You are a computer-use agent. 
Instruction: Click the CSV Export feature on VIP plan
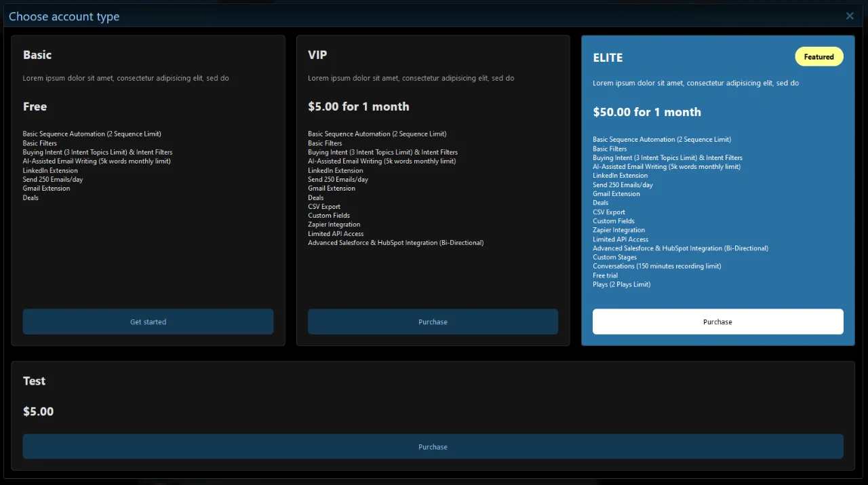tap(324, 206)
